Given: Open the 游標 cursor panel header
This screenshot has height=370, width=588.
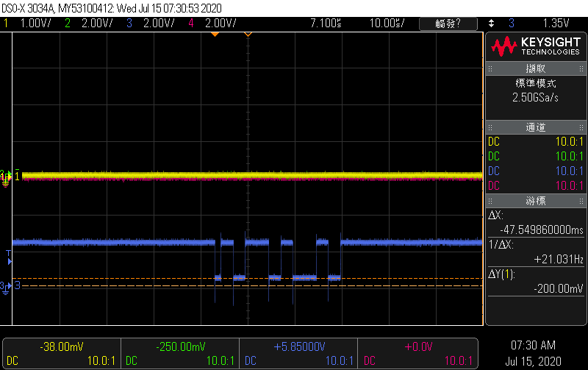Looking at the screenshot, I should point(536,201).
